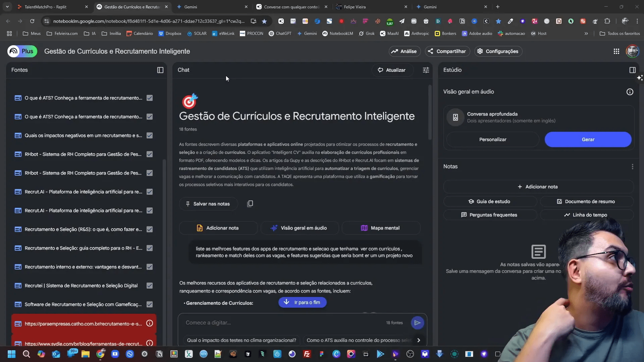Open ChatGPT bookmark
The width and height of the screenshot is (644, 362).
280,34
